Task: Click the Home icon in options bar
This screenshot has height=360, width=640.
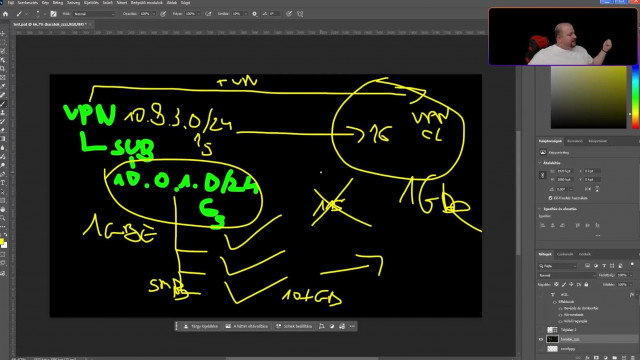Action: pos(5,13)
